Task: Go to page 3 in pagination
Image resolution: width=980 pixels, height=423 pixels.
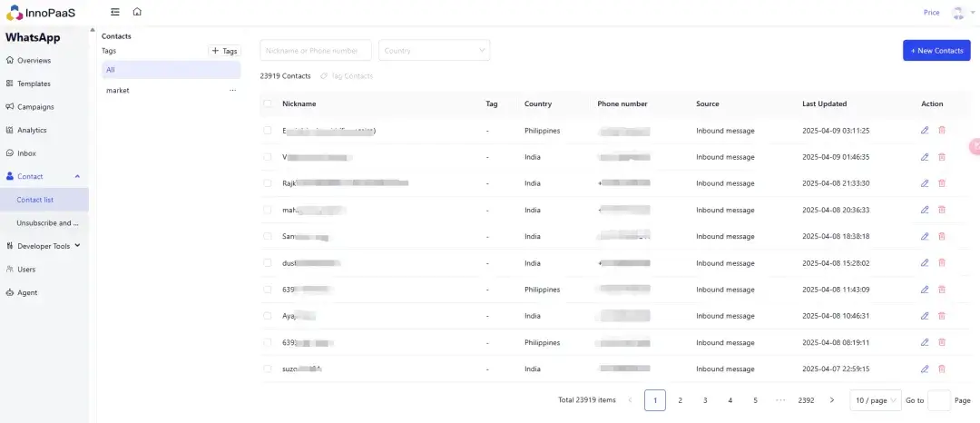Action: tap(705, 400)
